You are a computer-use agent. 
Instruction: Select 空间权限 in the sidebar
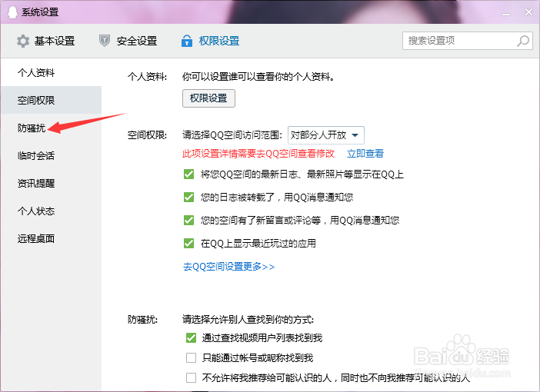point(51,100)
